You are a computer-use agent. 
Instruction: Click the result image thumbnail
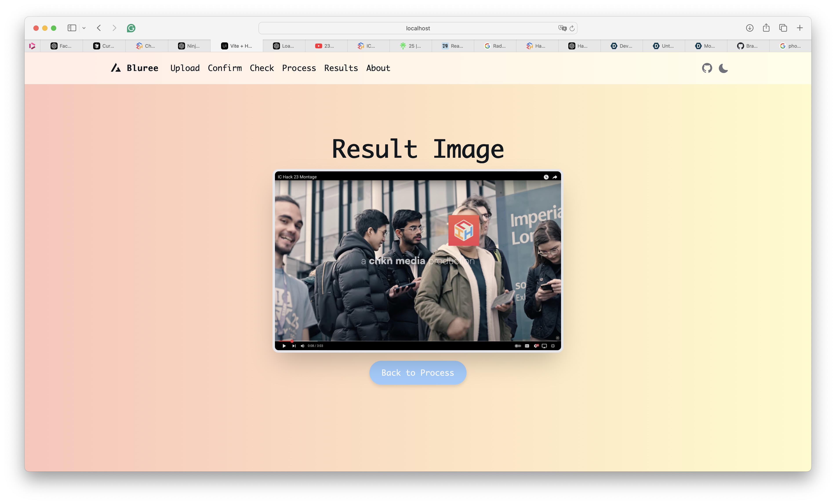click(418, 261)
